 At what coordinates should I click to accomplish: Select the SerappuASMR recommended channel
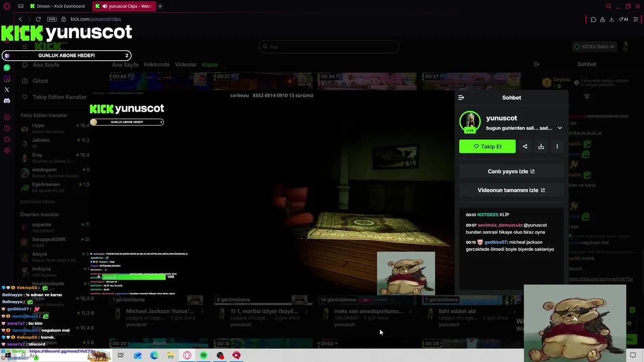54,242
